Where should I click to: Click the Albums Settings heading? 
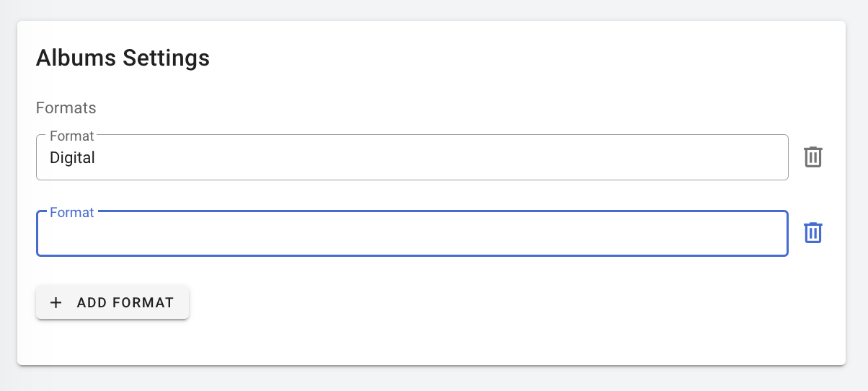[123, 58]
